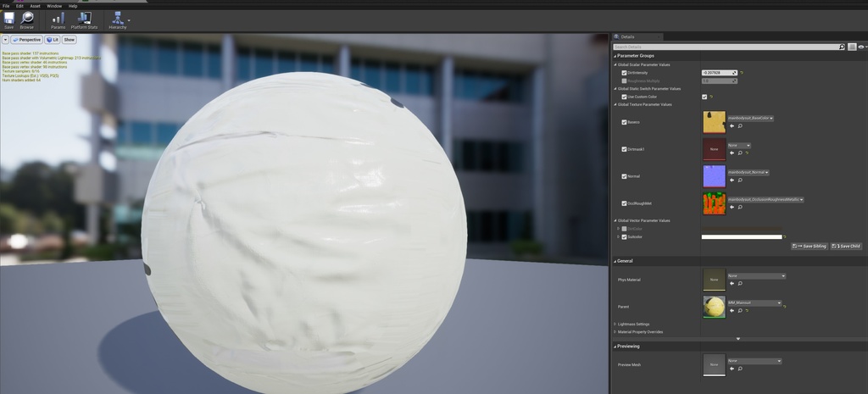
Task: Open Preview Mesh None dropdown
Action: 754,361
